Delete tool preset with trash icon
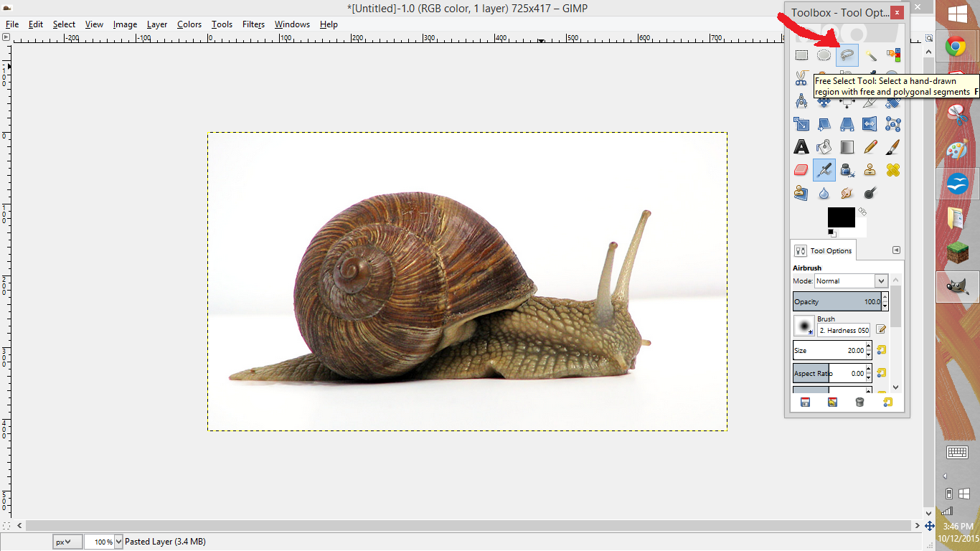 click(859, 402)
